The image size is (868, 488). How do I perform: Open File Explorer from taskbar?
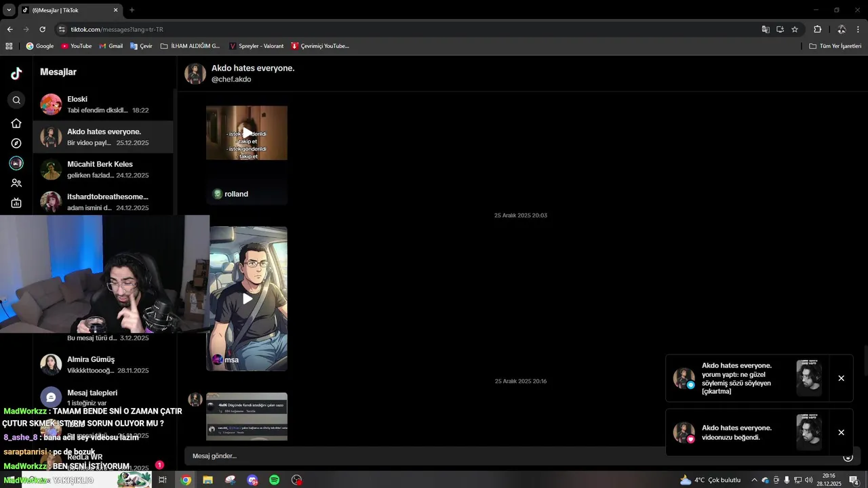click(208, 480)
